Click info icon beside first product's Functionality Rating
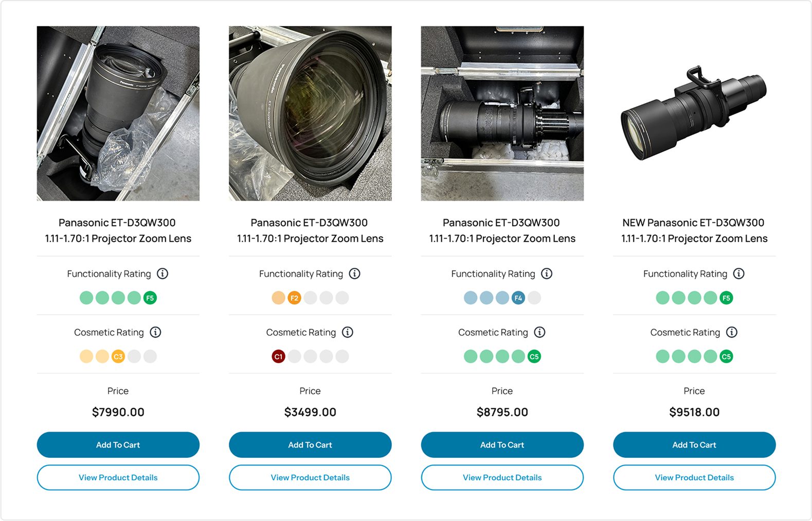This screenshot has width=812, height=521. coord(163,274)
